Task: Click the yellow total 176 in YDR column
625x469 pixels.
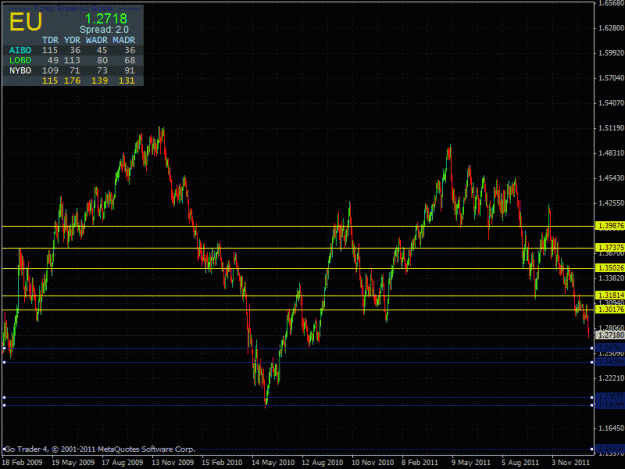Action: 72,81
